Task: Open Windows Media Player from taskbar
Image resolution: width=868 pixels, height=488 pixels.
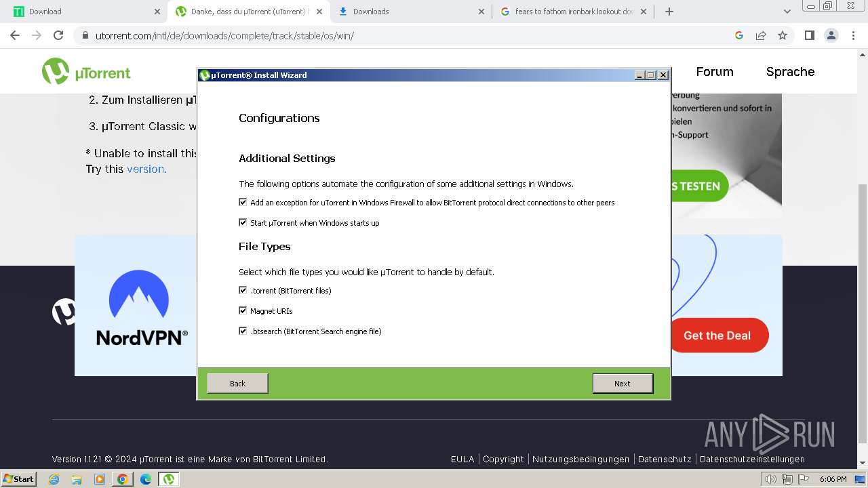Action: [x=100, y=479]
